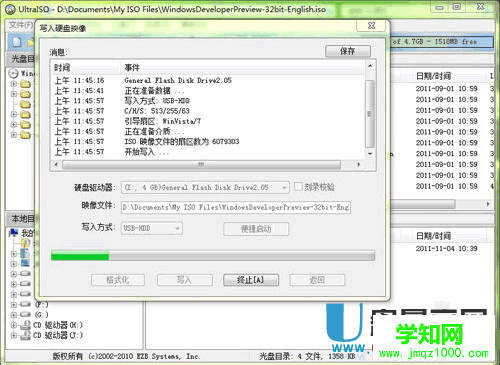500x365 pixels.
Task: Select the (F:) drive label
Action: coord(41,304)
